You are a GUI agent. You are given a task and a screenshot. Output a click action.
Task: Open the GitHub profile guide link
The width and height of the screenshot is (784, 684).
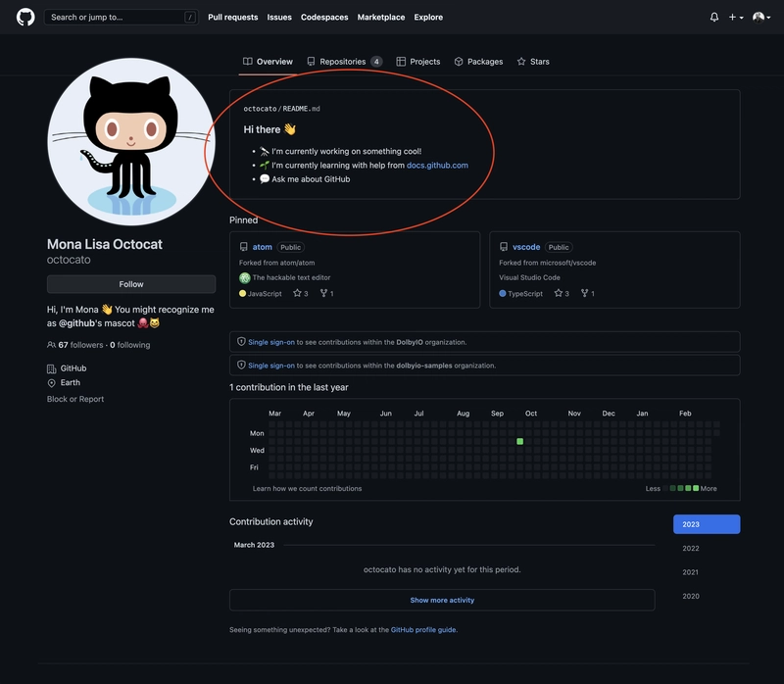[x=423, y=629]
